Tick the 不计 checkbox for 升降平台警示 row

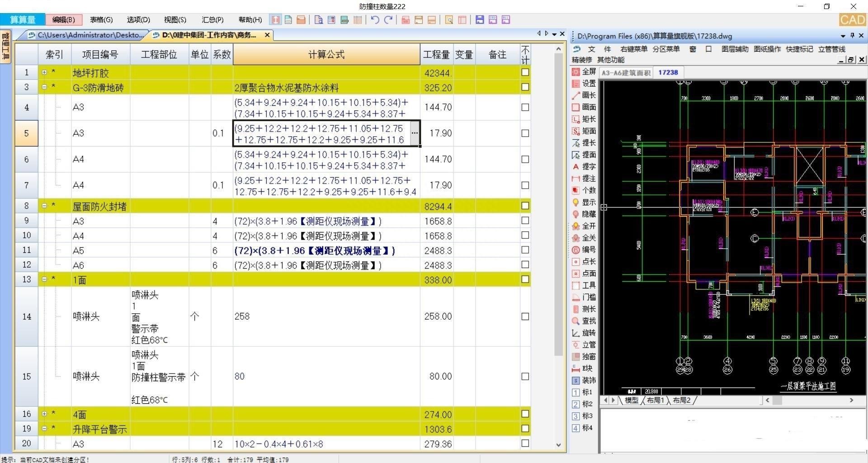(525, 429)
